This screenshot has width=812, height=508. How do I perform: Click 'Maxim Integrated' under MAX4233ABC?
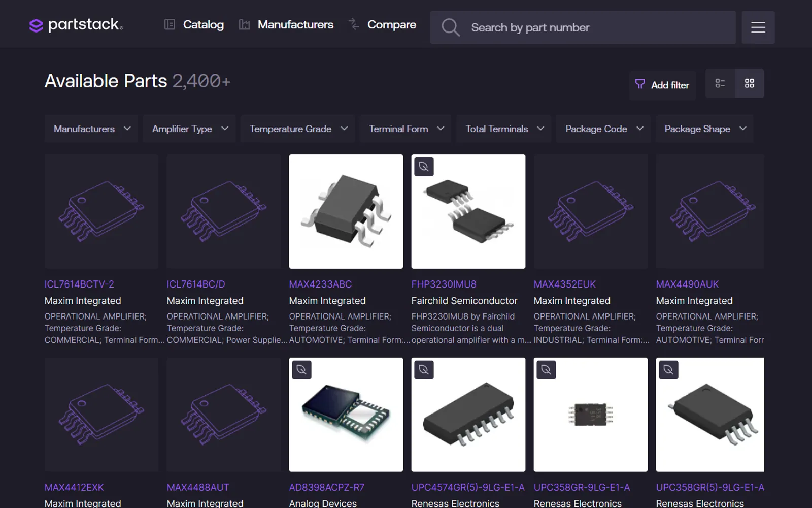(327, 301)
